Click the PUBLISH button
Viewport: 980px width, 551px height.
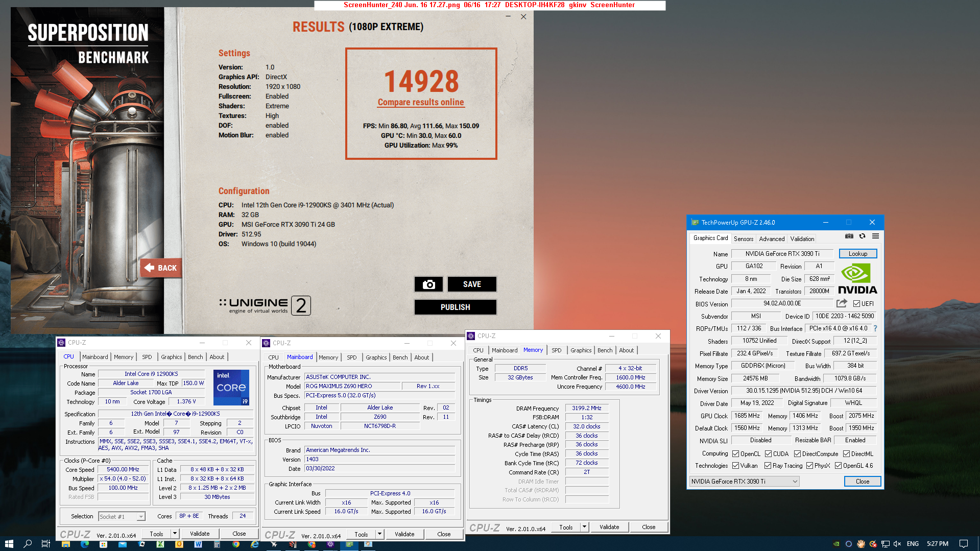455,307
